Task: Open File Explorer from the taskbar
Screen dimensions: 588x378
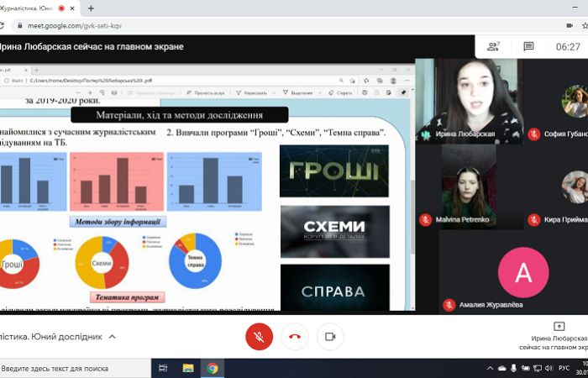Action: (188, 368)
